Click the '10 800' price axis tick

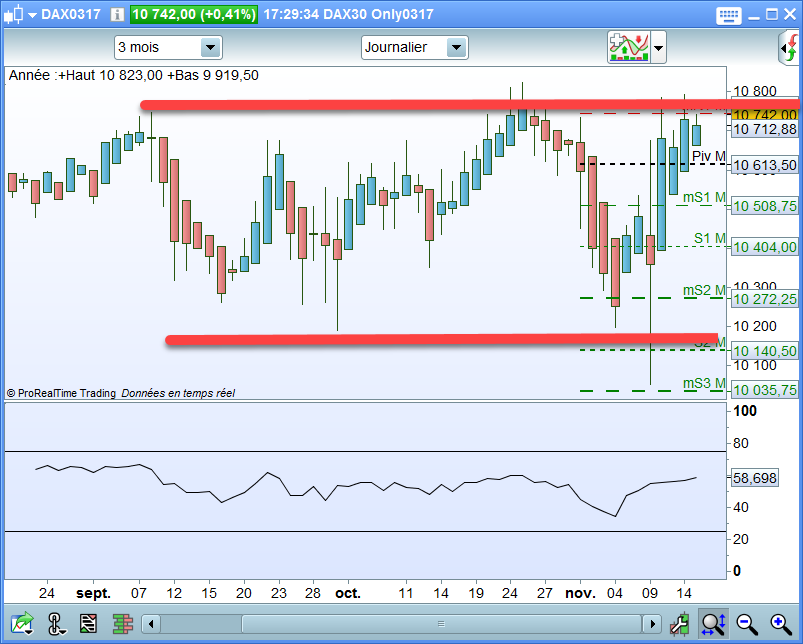click(x=755, y=91)
